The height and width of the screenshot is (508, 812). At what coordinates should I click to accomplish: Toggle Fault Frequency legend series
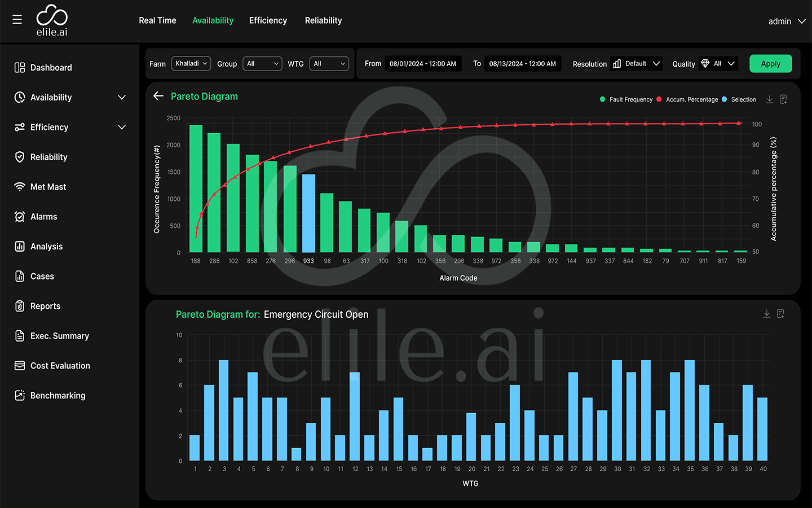coord(626,99)
